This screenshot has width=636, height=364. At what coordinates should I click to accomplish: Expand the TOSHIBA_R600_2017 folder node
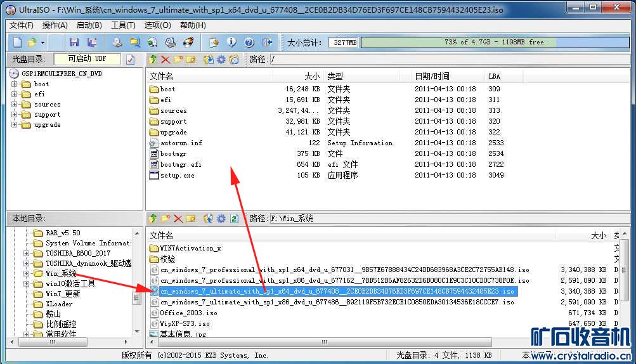(27, 253)
